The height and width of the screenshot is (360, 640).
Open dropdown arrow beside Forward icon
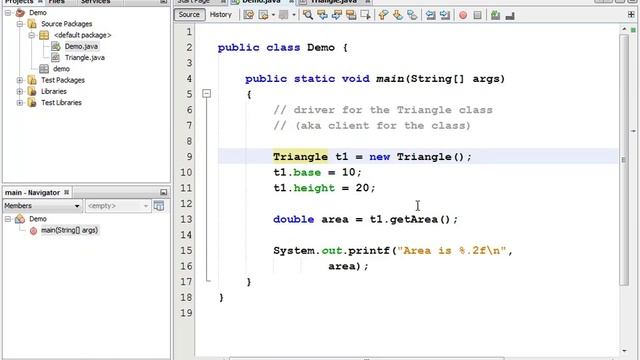[294, 15]
